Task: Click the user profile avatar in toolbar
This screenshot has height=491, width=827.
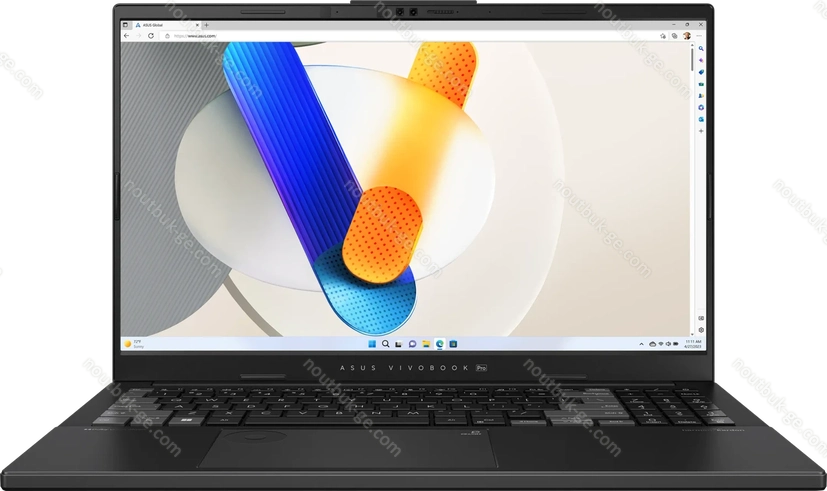Action: pyautogui.click(x=687, y=35)
